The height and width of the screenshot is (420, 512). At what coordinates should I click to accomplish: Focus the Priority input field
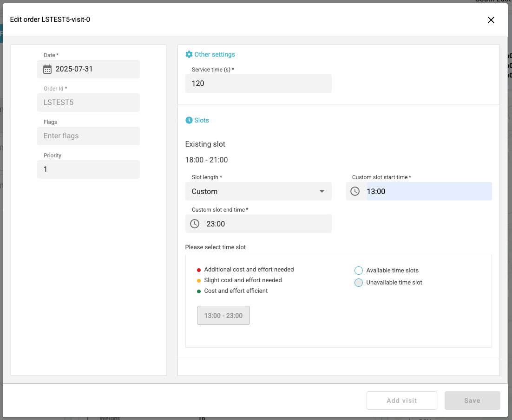[x=88, y=169]
